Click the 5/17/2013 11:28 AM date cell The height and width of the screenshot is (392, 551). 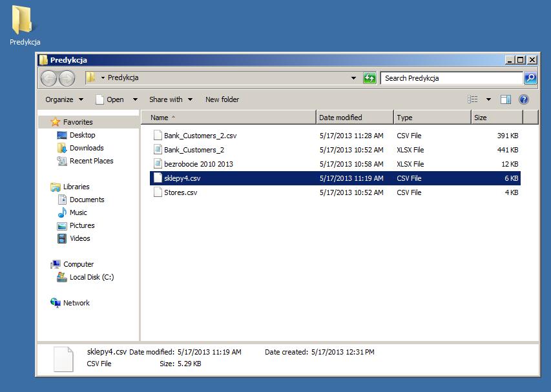351,136
